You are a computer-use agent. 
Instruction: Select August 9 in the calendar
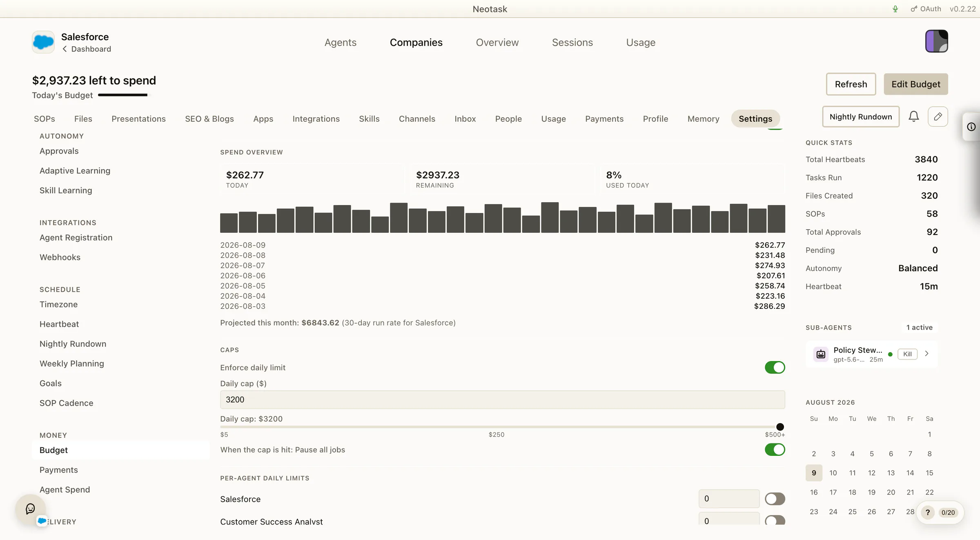[814, 473]
